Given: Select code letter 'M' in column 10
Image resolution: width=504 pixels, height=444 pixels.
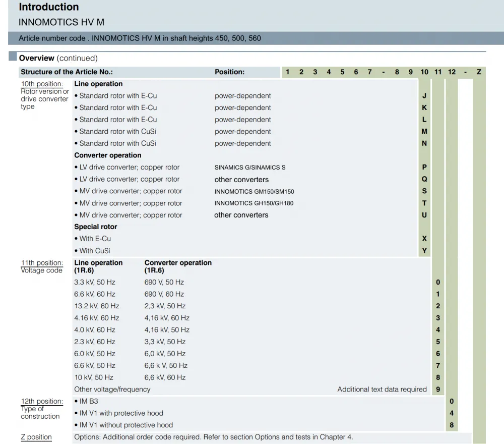Looking at the screenshot, I should point(424,132).
